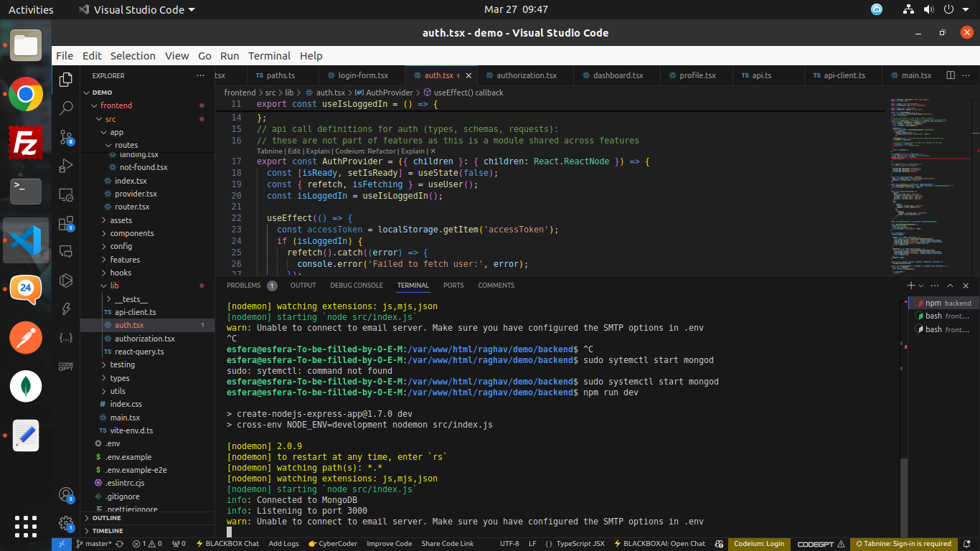Open the Manage gear icon
The image size is (980, 551).
coord(66,523)
